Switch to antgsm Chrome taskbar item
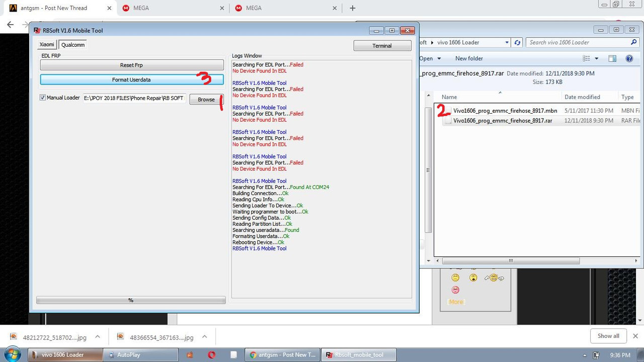Image resolution: width=644 pixels, height=362 pixels. pos(283,354)
